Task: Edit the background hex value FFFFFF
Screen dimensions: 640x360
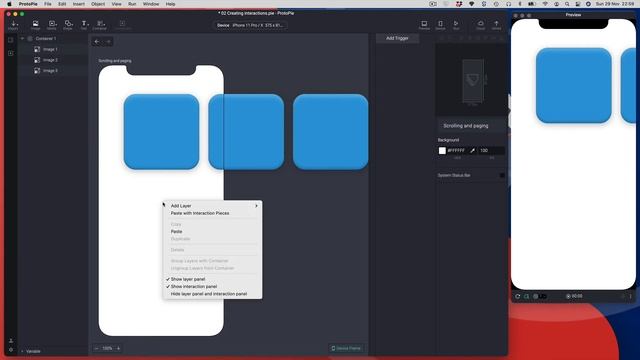Action: click(x=456, y=151)
